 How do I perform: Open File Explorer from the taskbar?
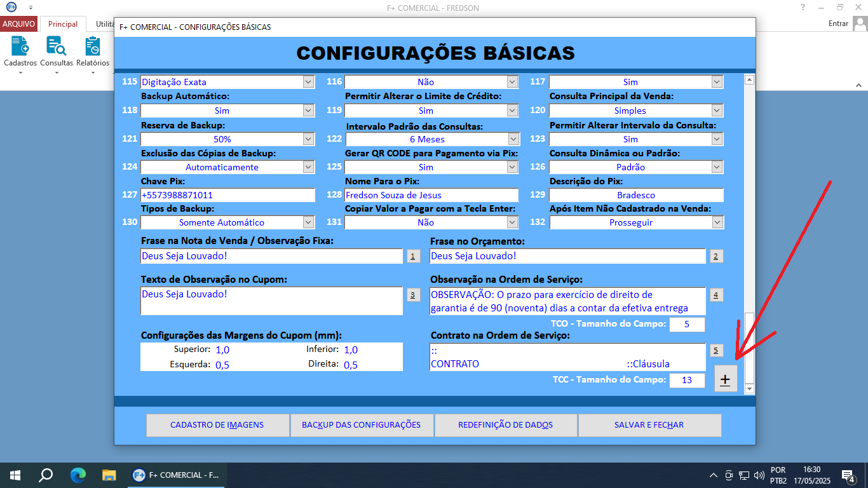107,475
